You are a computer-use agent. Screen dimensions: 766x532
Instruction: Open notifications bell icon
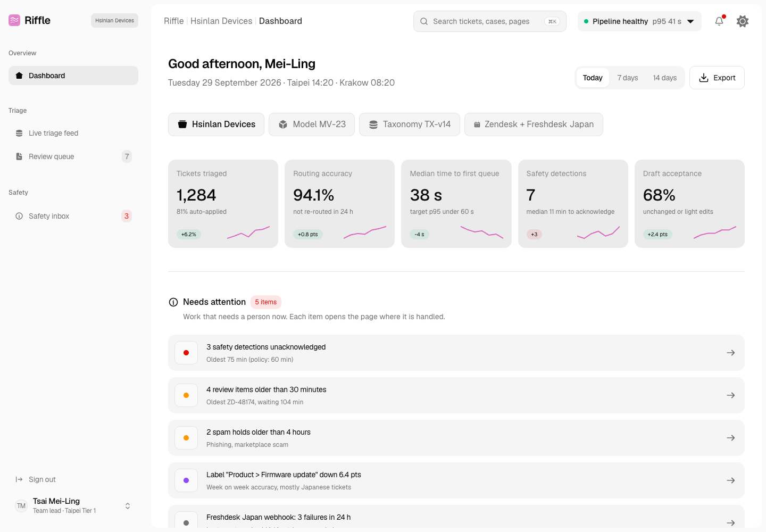pyautogui.click(x=719, y=21)
